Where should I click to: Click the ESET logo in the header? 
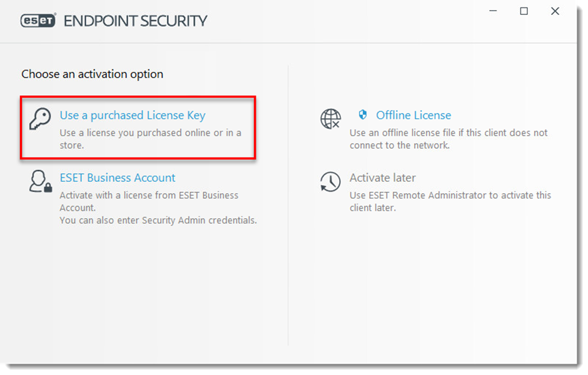click(38, 21)
